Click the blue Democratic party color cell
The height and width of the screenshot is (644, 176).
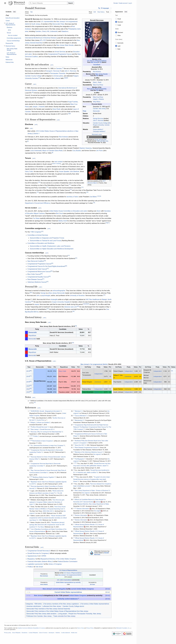(26, 332)
